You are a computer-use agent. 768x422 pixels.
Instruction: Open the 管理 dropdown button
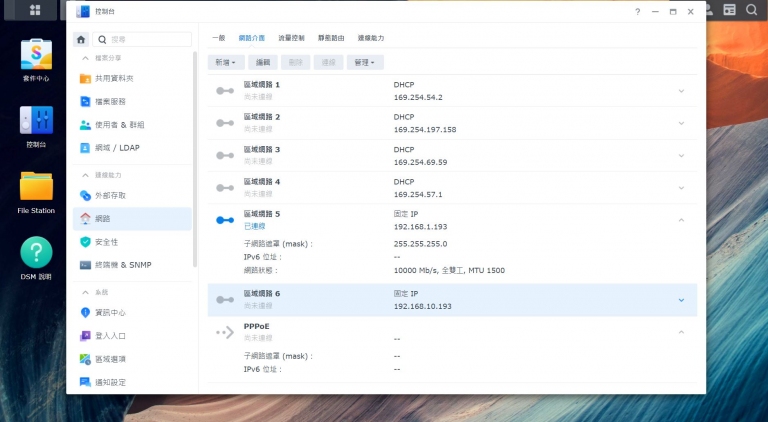[x=365, y=62]
